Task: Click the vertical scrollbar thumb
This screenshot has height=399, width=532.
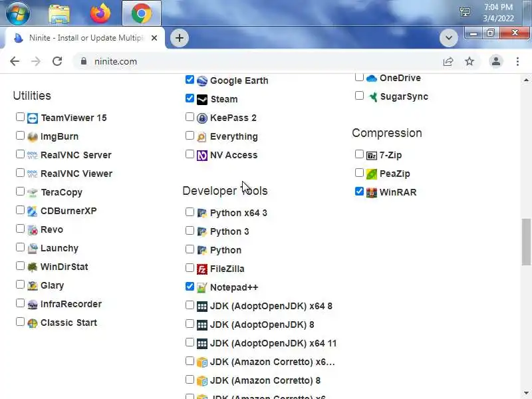Action: (x=526, y=241)
